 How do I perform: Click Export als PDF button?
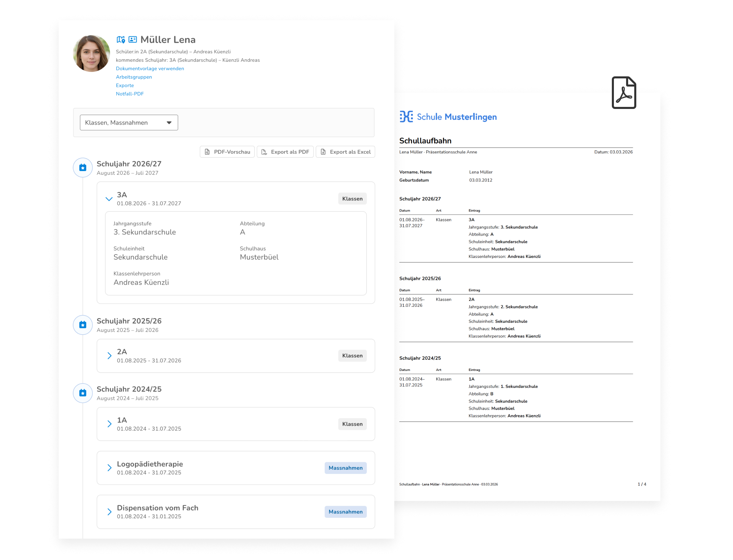(285, 152)
